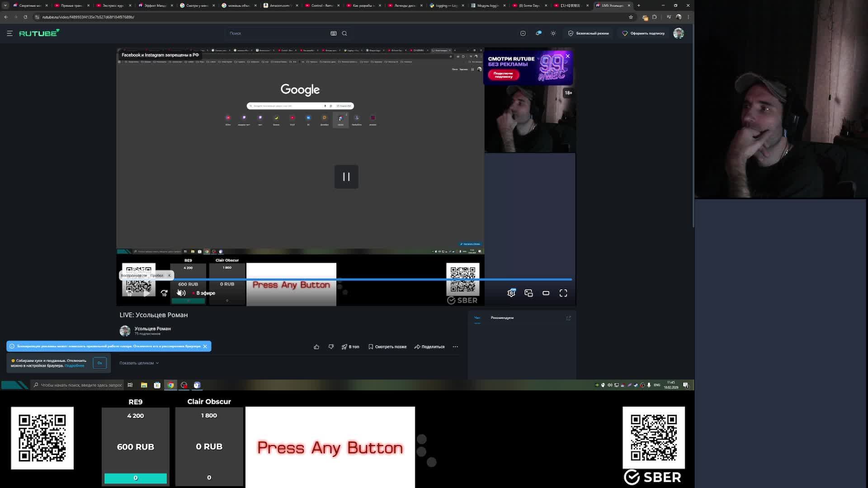
Task: Enable picture-in-picture mini player
Action: coord(528,293)
